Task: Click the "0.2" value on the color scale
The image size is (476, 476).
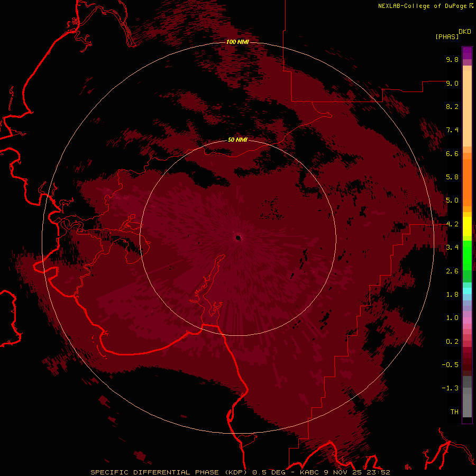Action: 452,342
